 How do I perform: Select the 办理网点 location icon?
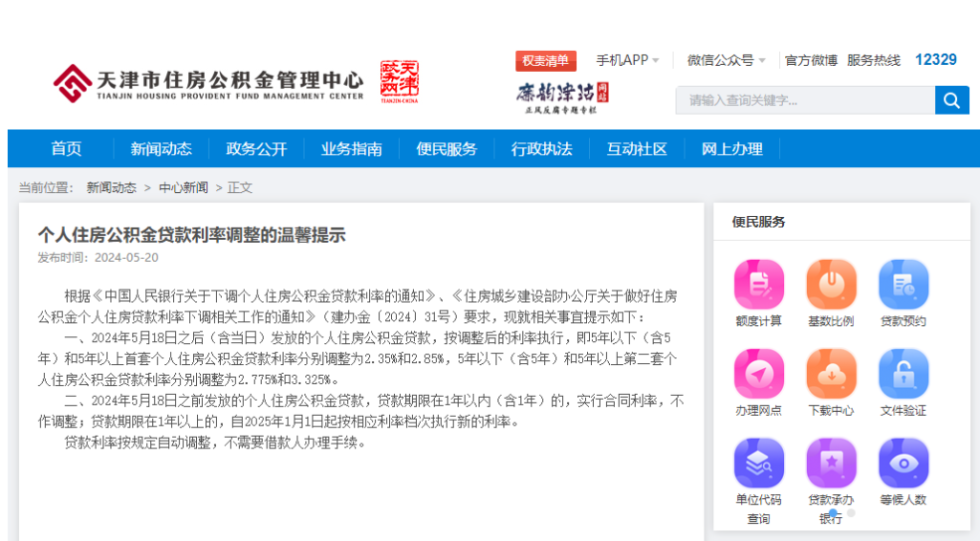click(759, 374)
